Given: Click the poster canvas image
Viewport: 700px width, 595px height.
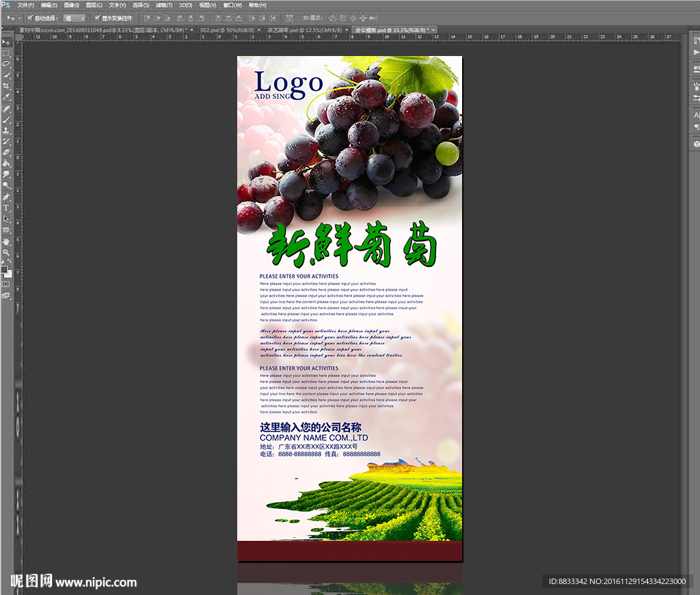Looking at the screenshot, I should point(349,308).
